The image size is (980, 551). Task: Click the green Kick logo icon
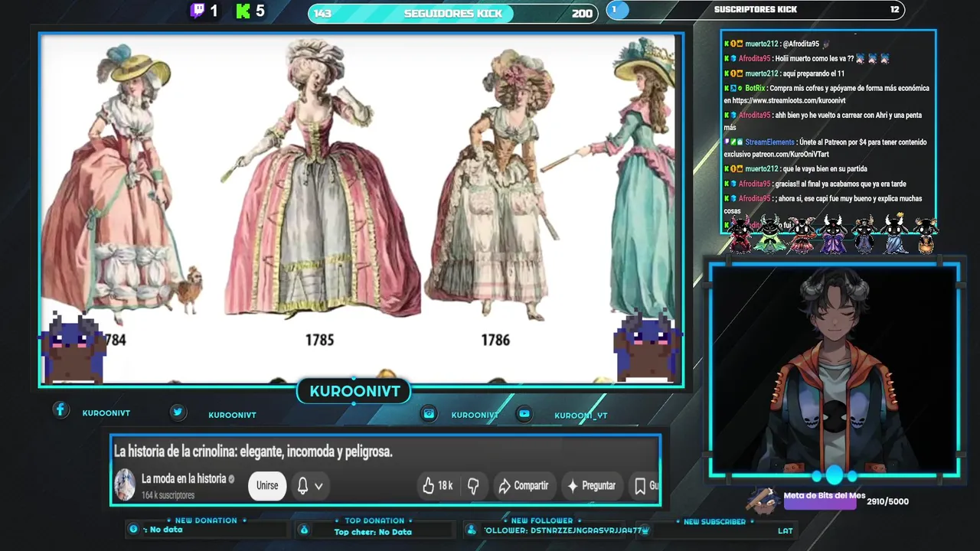pyautogui.click(x=243, y=11)
